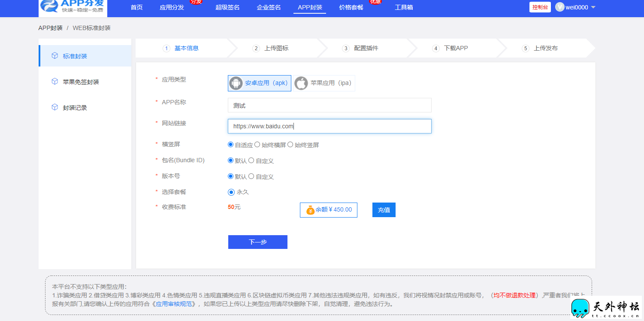This screenshot has width=644, height=321.
Task: Select 苹果应用 (ipa) application type
Action: tap(324, 83)
